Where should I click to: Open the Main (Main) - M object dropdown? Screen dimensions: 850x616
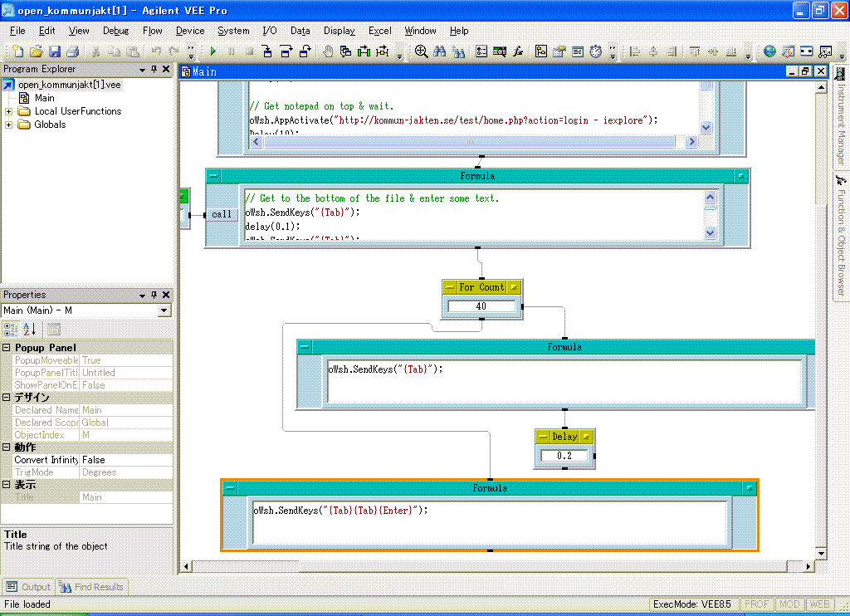pyautogui.click(x=164, y=310)
